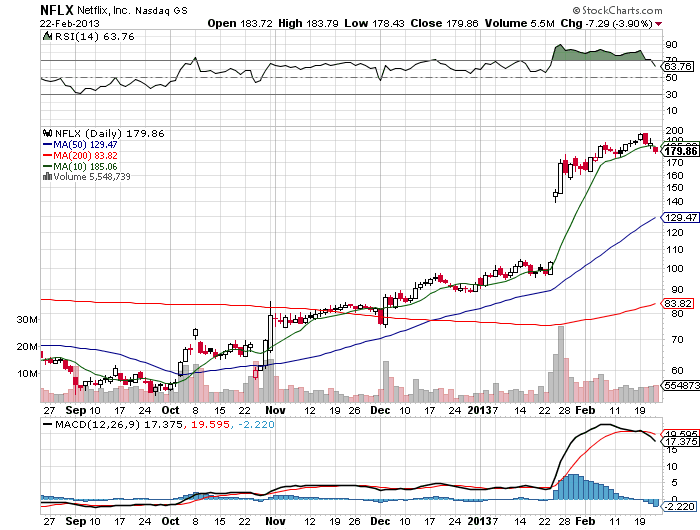This screenshot has height=530, width=700.
Task: Click the 'MA(50) 129.47' legend entry
Action: point(85,145)
